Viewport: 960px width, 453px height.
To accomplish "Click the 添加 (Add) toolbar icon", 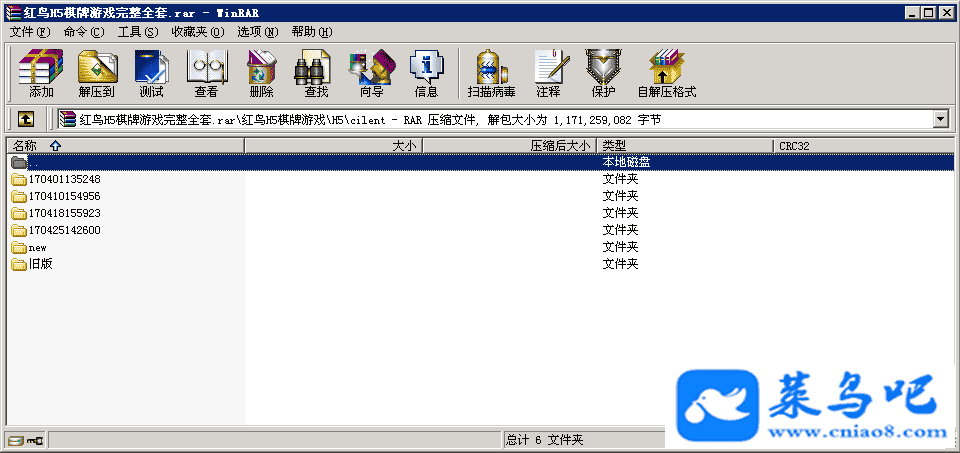I will tap(41, 67).
